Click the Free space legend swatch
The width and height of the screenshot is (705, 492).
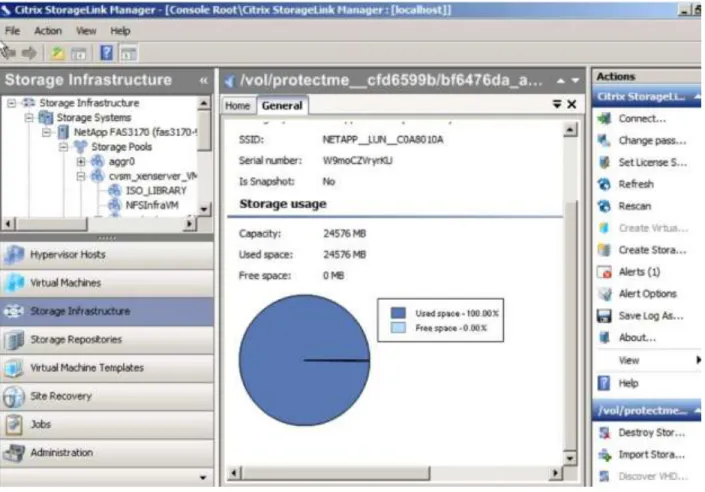pos(398,328)
